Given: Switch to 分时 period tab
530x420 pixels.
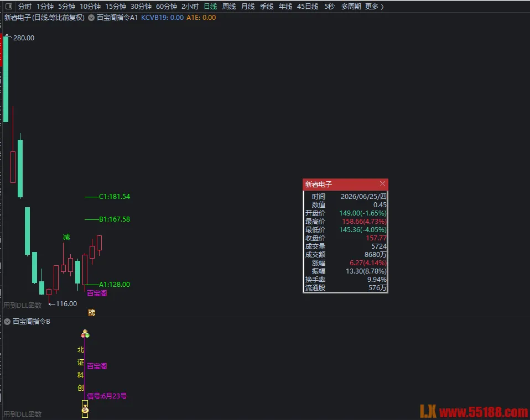Looking at the screenshot, I should [x=25, y=7].
